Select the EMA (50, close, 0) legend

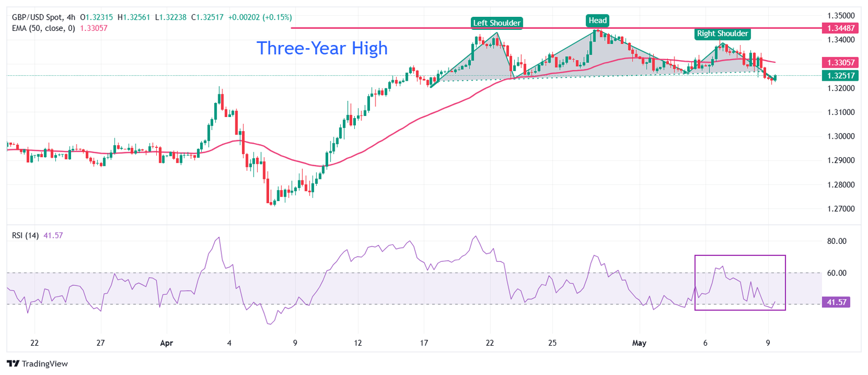[43, 28]
